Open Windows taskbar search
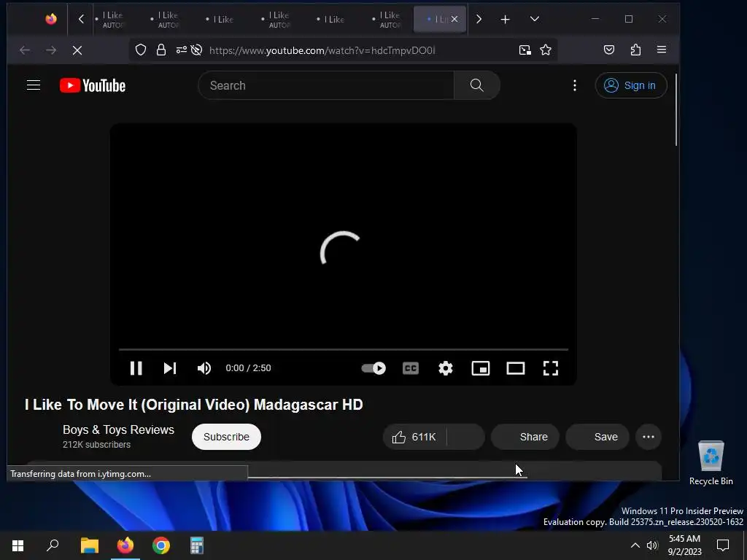The image size is (747, 560). (x=53, y=545)
